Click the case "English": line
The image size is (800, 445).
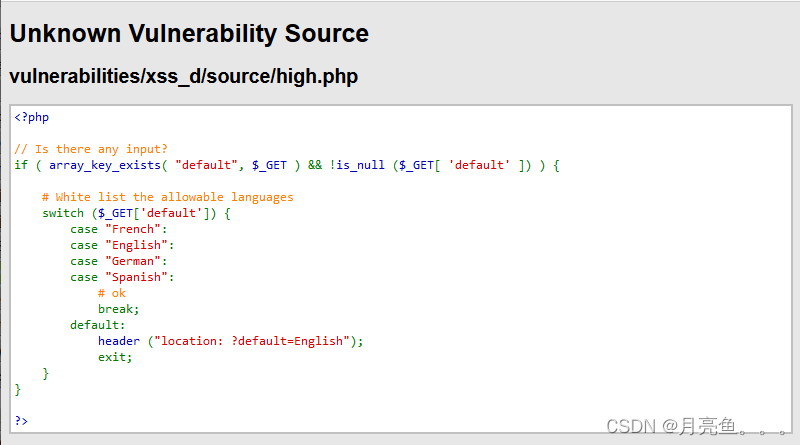tap(122, 245)
